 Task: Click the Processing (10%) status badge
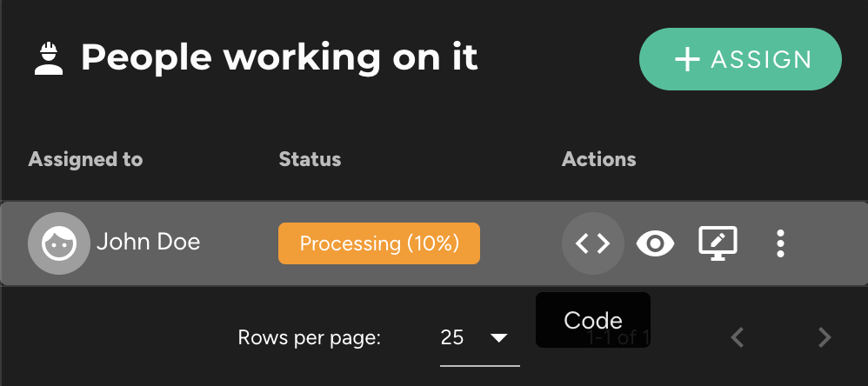(378, 243)
